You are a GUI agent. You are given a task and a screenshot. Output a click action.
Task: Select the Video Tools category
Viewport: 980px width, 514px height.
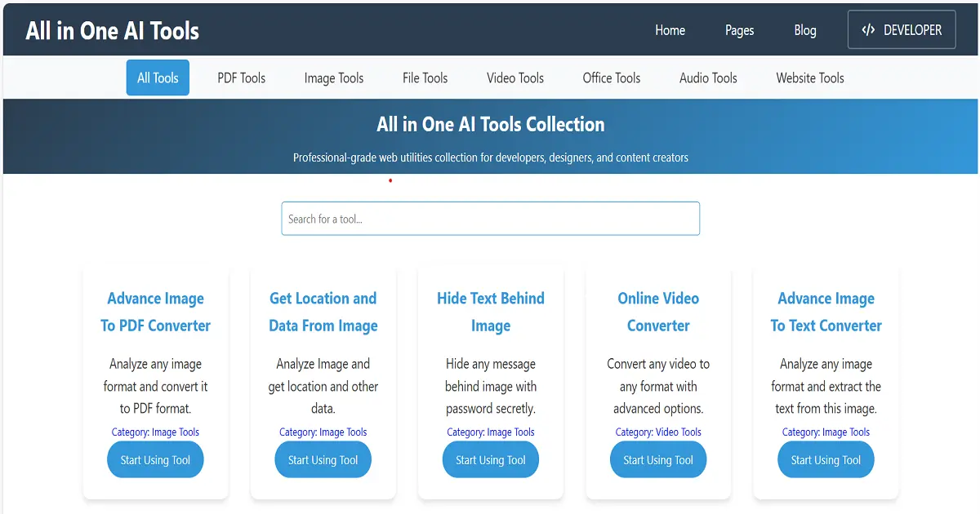tap(514, 78)
